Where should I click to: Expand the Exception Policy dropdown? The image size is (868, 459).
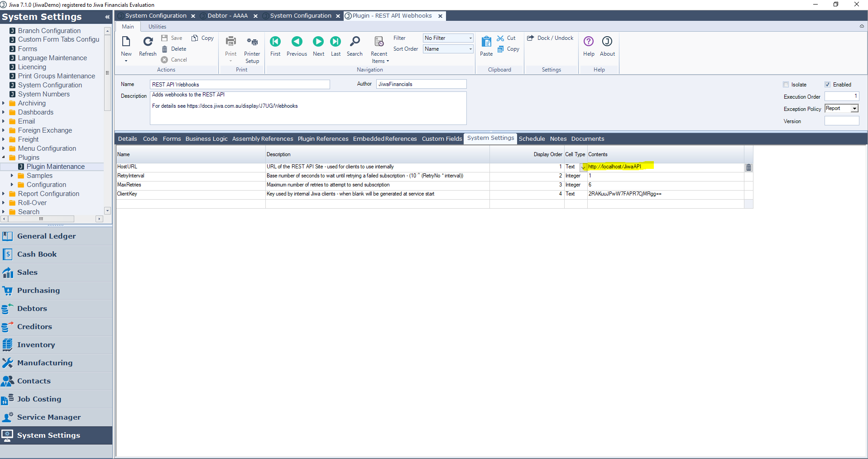click(x=854, y=109)
